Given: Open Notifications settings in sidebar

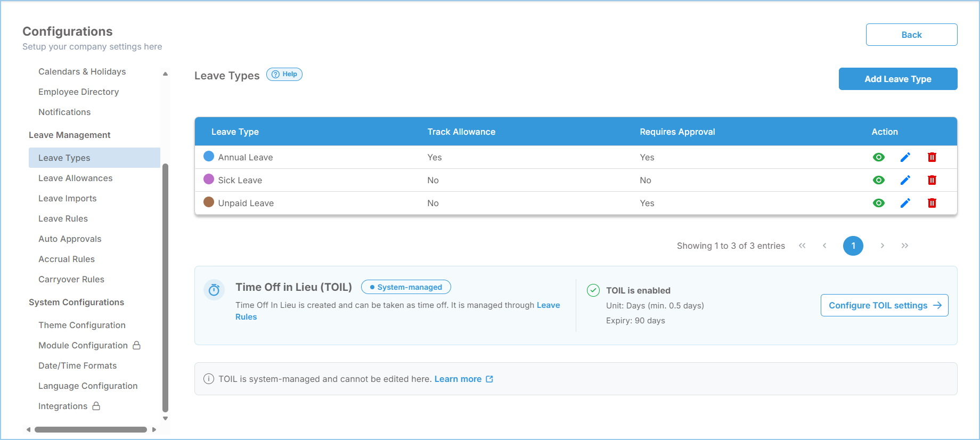Looking at the screenshot, I should click(64, 112).
